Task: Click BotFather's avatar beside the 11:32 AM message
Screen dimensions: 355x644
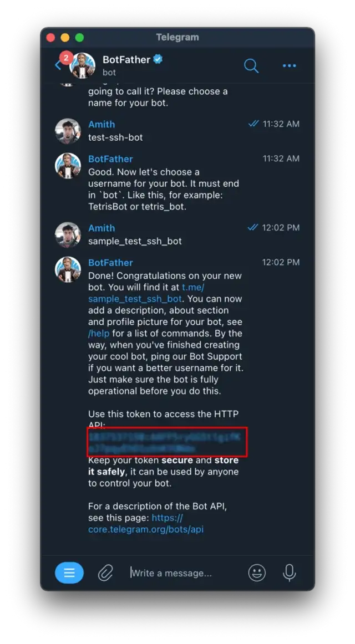Action: click(x=68, y=166)
